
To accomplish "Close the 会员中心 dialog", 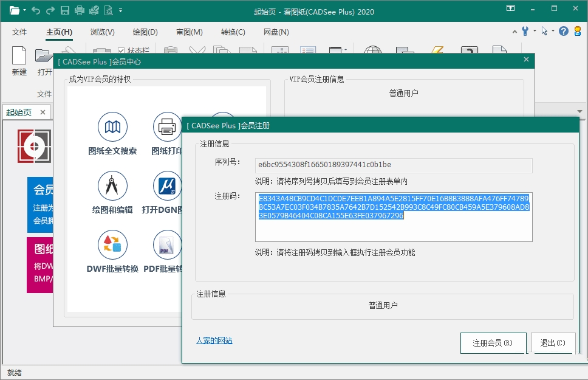I will point(526,60).
